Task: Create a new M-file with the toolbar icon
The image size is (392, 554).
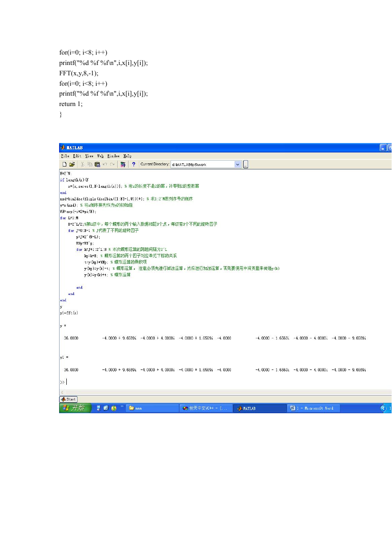Action: coord(65,165)
